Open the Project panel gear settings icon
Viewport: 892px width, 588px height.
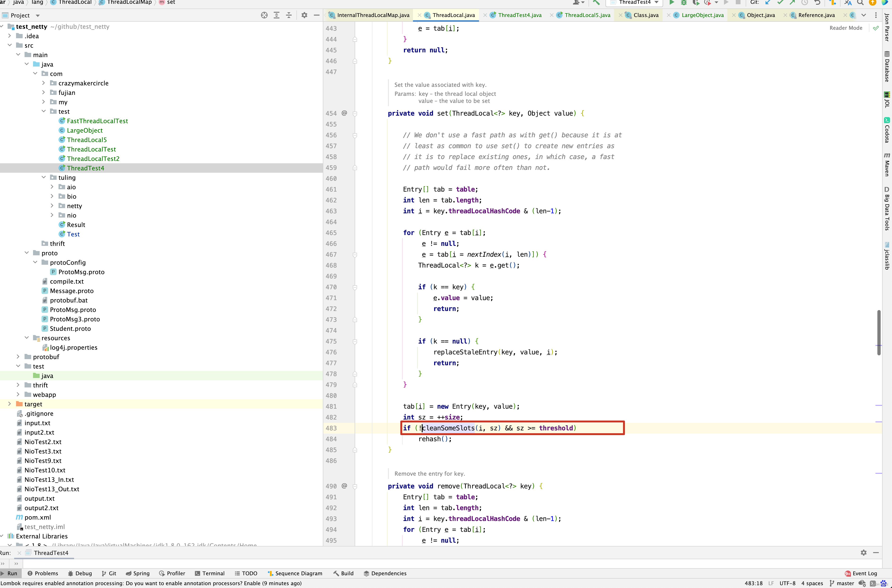(304, 15)
